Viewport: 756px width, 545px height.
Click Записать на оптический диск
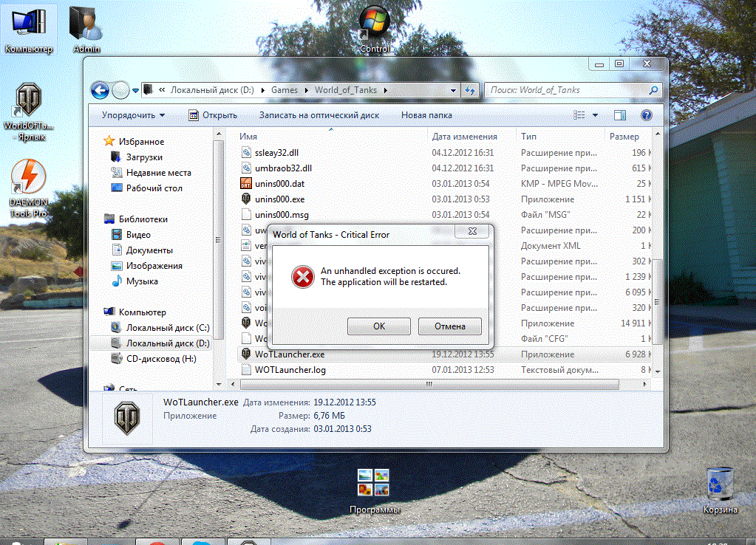[x=319, y=115]
